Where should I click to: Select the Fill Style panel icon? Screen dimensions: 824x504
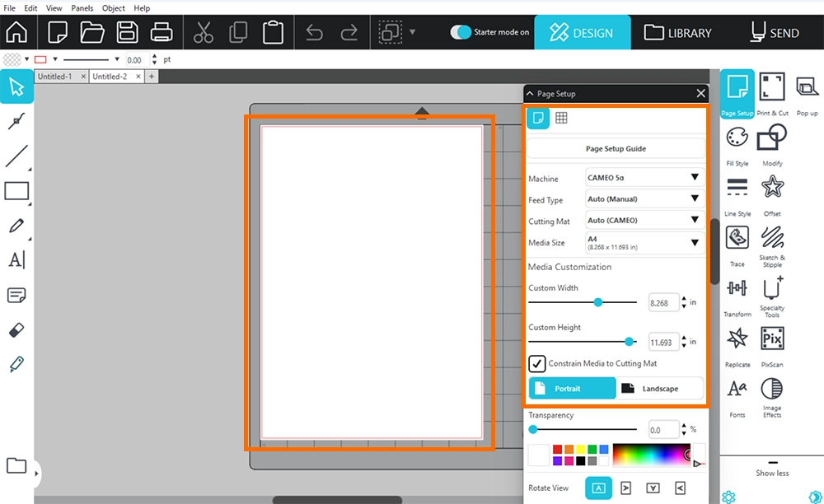click(x=737, y=138)
